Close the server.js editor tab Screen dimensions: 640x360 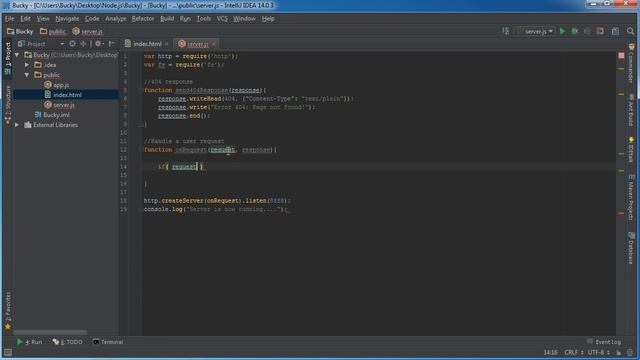214,44
